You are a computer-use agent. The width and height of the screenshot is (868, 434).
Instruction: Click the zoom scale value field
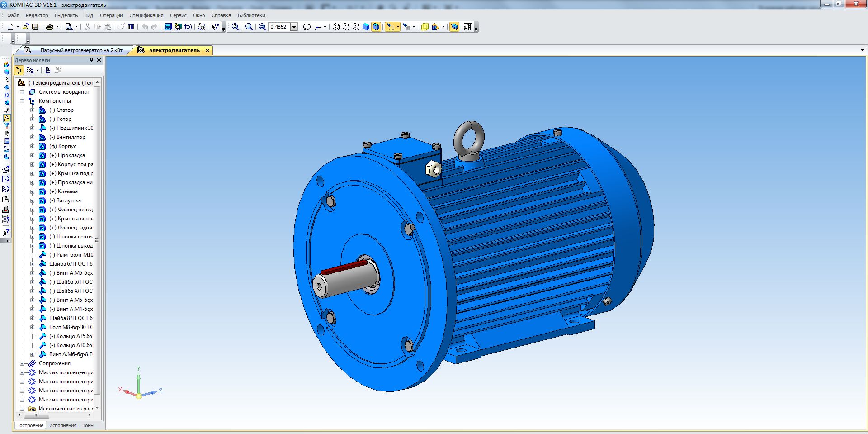point(279,27)
